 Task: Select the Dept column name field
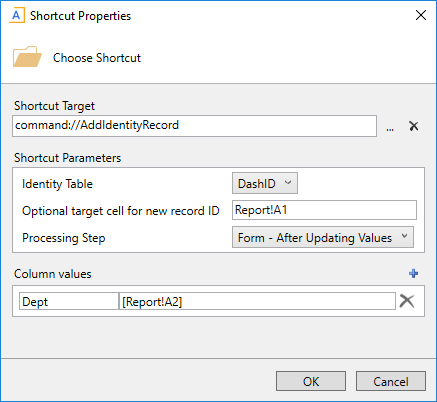[x=69, y=301]
